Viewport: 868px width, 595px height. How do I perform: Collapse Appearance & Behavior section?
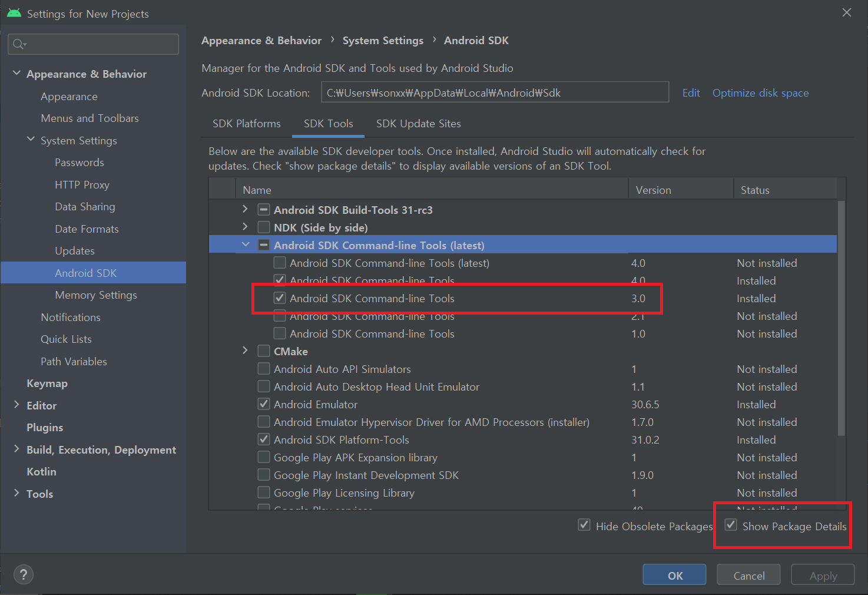[x=16, y=74]
